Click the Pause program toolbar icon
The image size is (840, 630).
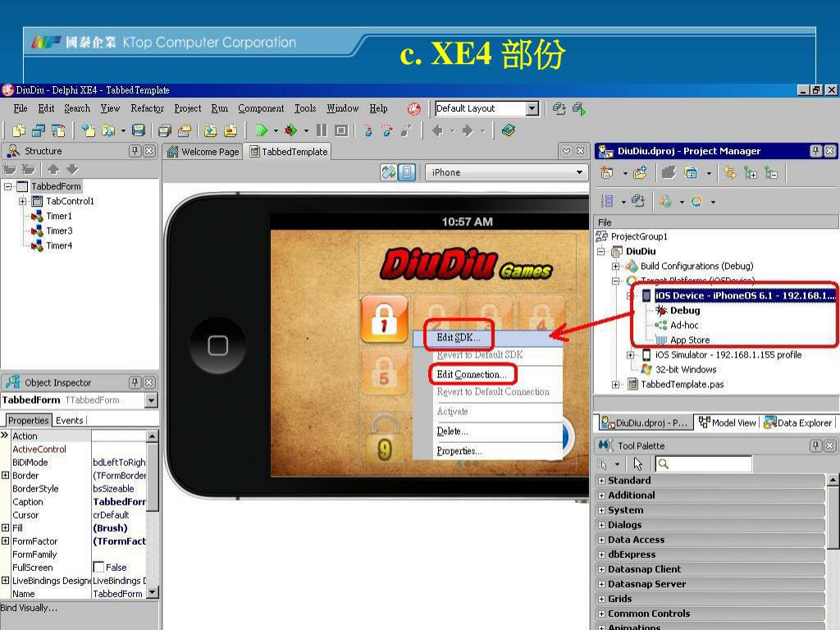point(322,130)
